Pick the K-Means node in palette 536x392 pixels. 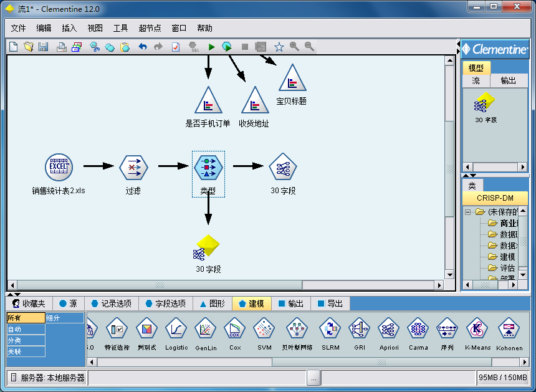(477, 334)
